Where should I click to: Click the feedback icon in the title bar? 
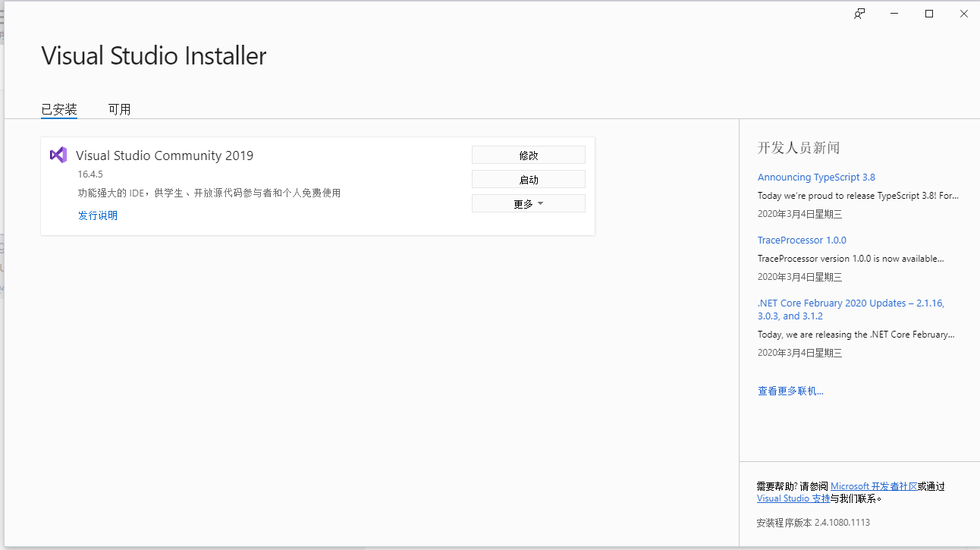(859, 13)
